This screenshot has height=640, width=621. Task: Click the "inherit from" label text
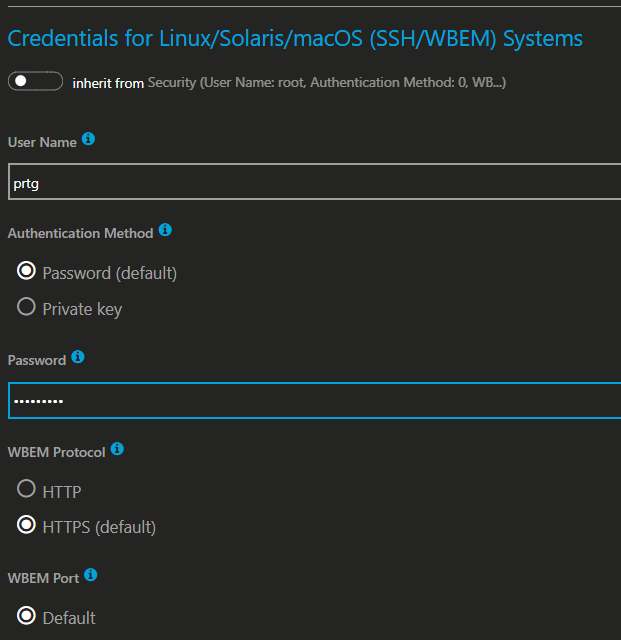pyautogui.click(x=108, y=83)
